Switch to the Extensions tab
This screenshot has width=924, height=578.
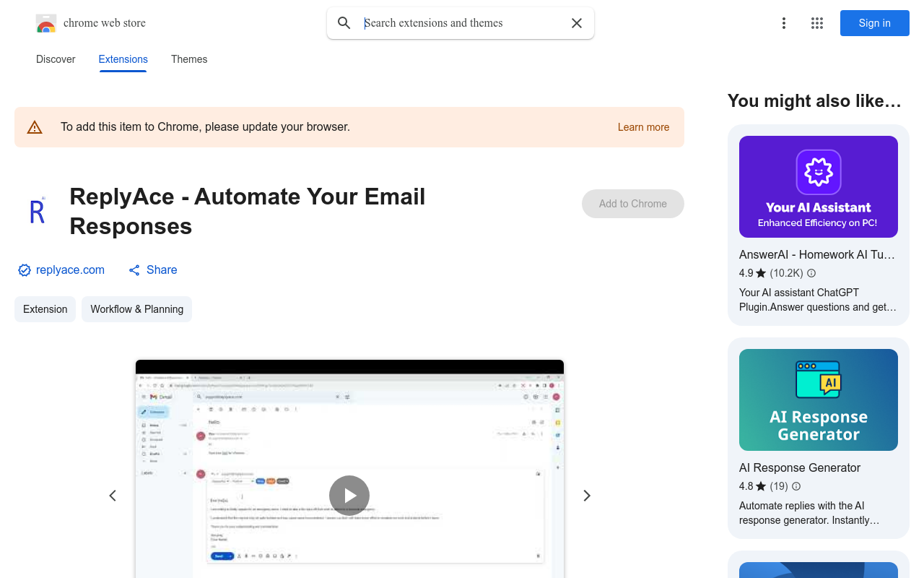point(123,59)
